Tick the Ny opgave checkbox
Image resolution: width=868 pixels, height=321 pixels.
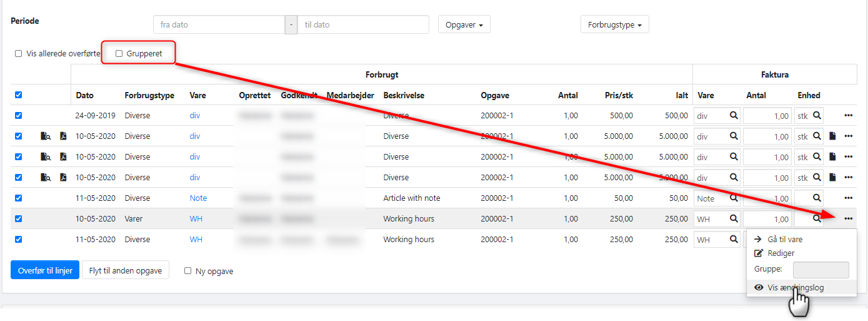click(188, 271)
